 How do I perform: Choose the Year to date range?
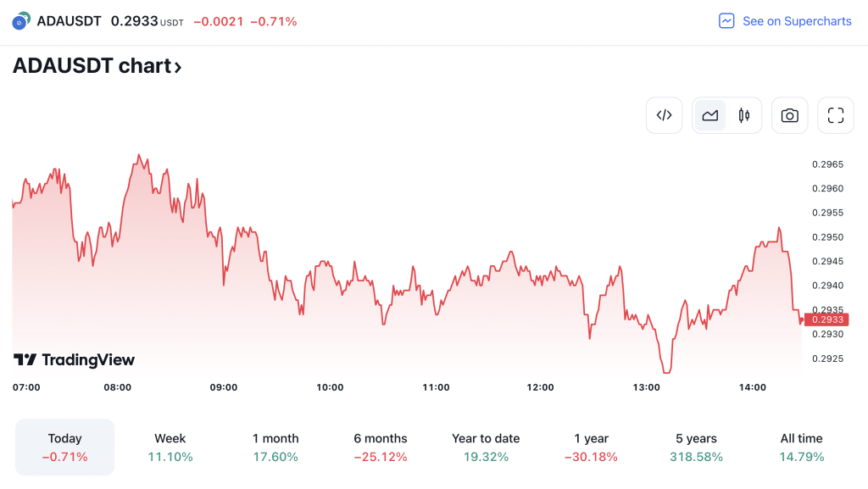(x=486, y=447)
